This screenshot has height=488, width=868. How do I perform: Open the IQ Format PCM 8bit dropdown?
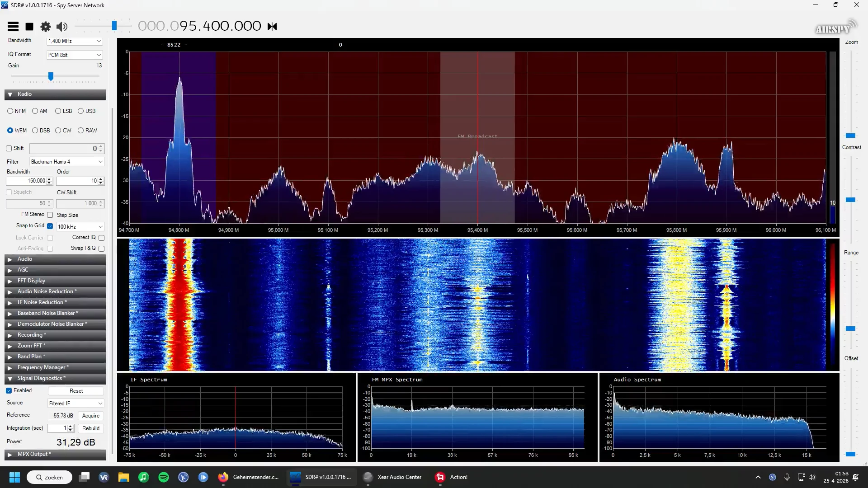tap(75, 55)
